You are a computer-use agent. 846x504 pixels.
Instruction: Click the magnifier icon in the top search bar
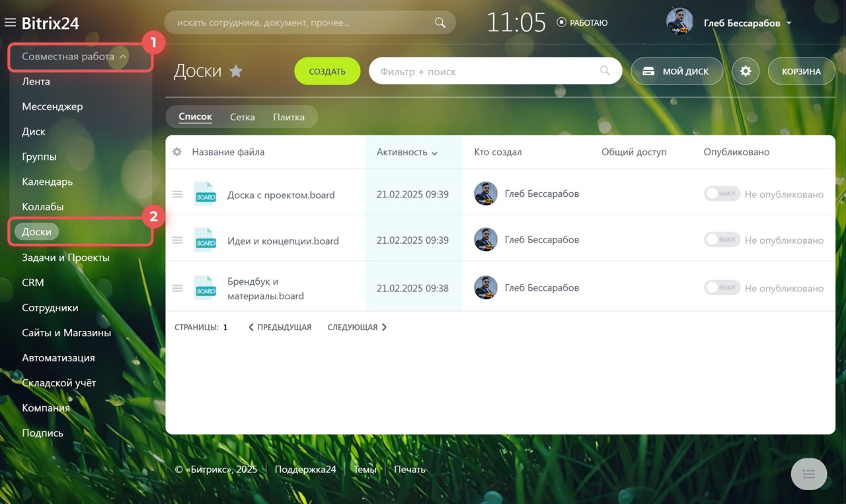[440, 22]
